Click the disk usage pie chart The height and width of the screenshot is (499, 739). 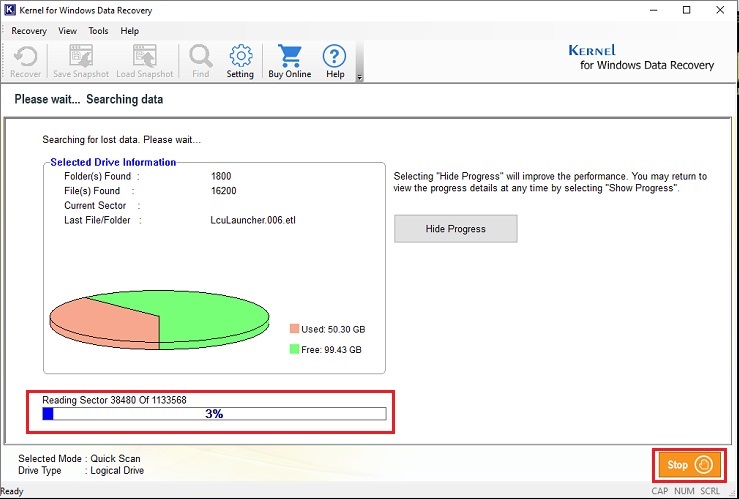(159, 320)
